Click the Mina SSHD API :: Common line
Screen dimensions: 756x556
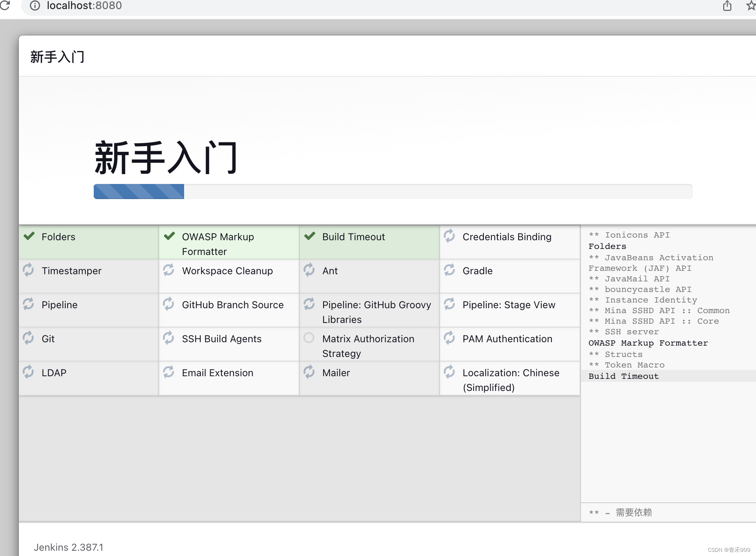click(x=659, y=310)
